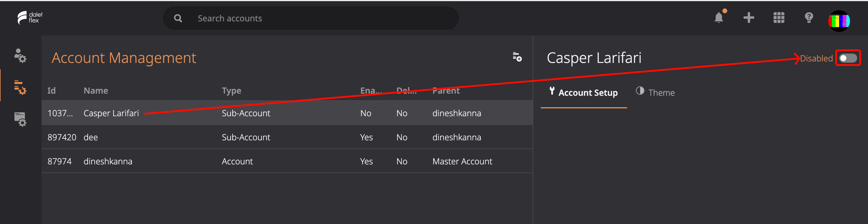Screen dimensions: 868x224
Task: Select account management sidebar icon
Action: click(x=20, y=87)
